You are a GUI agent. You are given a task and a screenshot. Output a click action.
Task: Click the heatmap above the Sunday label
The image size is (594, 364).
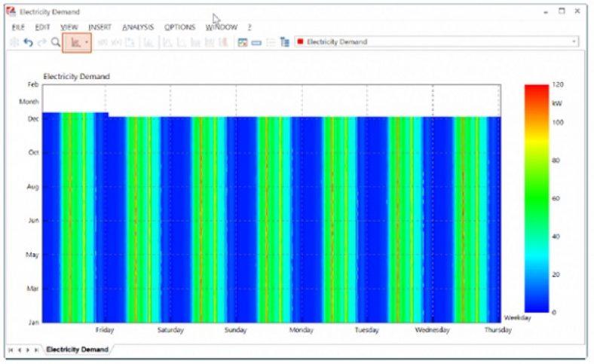[x=236, y=226]
